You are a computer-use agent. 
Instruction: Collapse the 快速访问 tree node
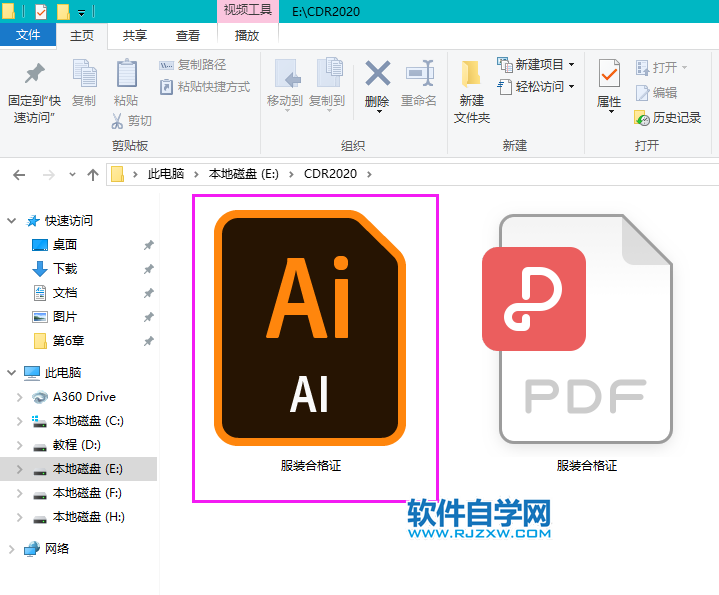tap(11, 221)
